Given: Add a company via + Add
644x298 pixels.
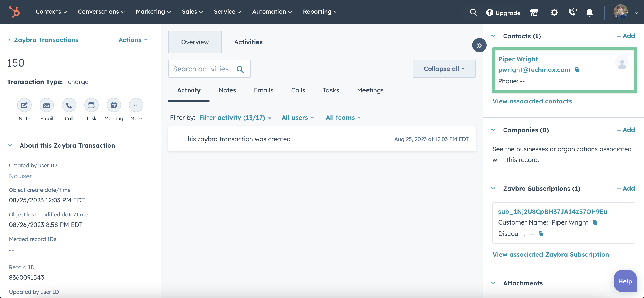Looking at the screenshot, I should 626,130.
